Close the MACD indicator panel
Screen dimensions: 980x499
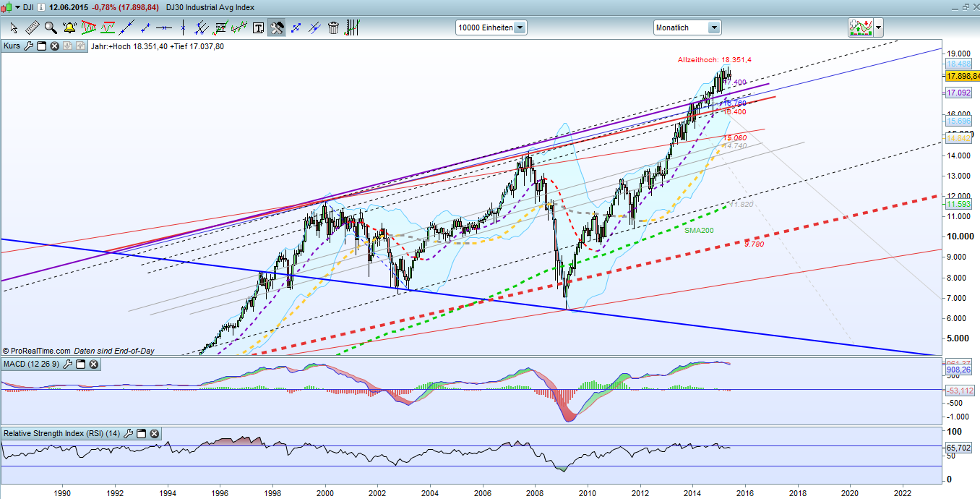(94, 364)
